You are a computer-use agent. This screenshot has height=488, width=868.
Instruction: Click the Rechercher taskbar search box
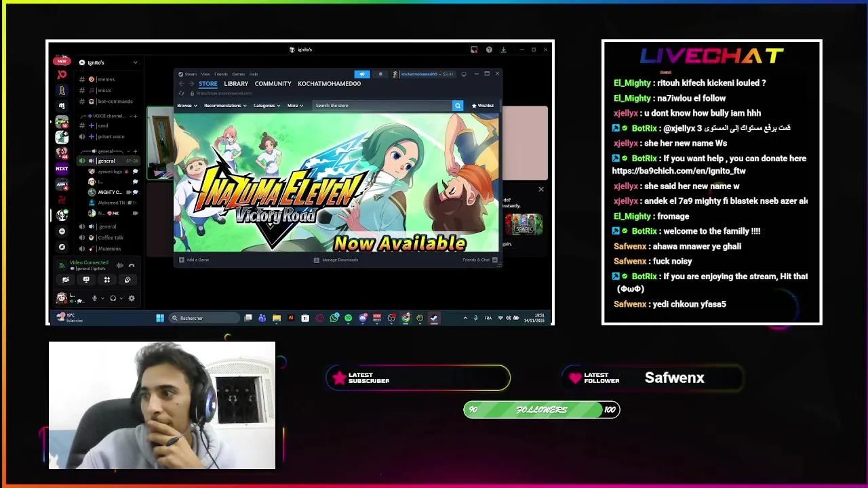pyautogui.click(x=204, y=318)
